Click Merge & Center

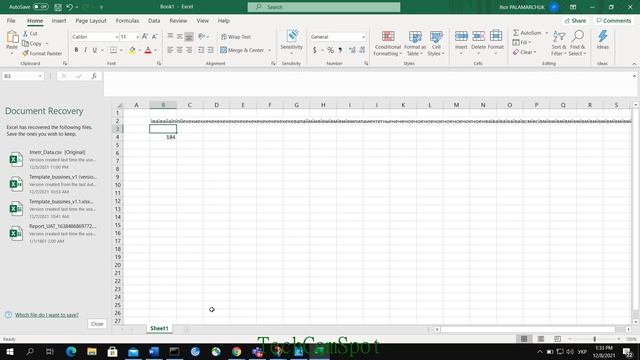tap(242, 50)
